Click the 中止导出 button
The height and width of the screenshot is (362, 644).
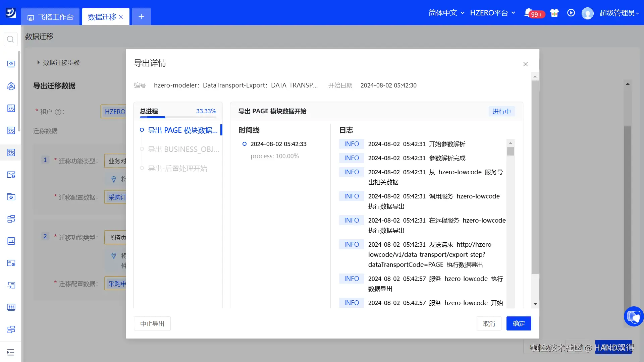click(152, 323)
